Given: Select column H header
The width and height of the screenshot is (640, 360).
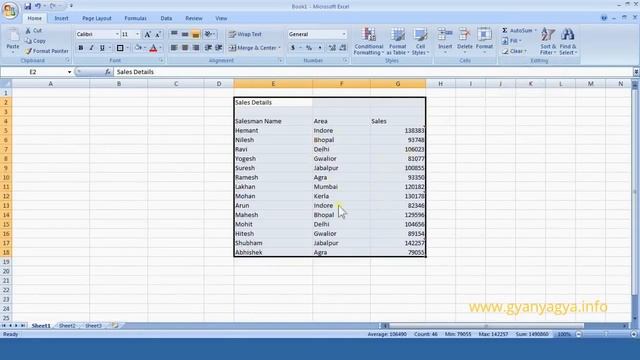Looking at the screenshot, I should [440, 84].
